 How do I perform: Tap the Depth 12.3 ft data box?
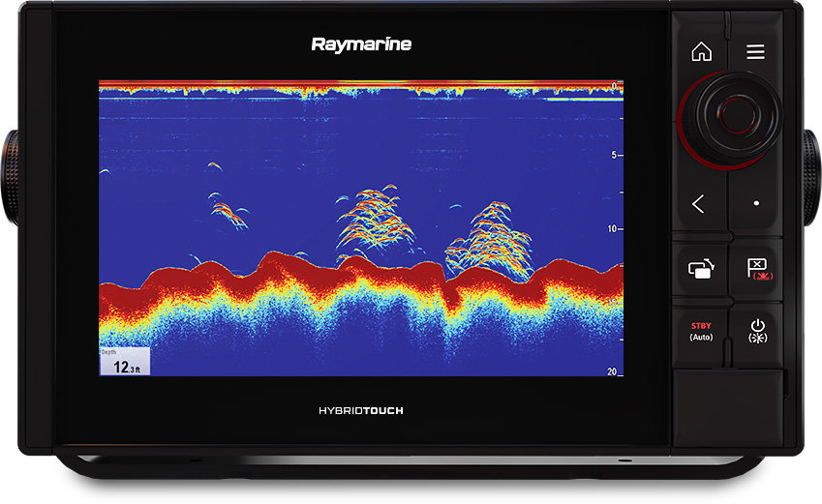(x=125, y=361)
